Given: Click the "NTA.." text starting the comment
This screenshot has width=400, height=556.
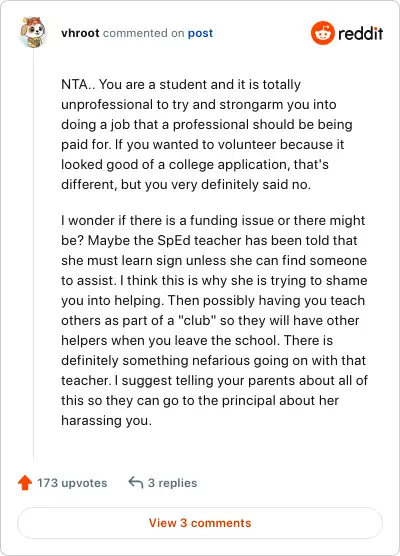Looking at the screenshot, I should pyautogui.click(x=77, y=84).
